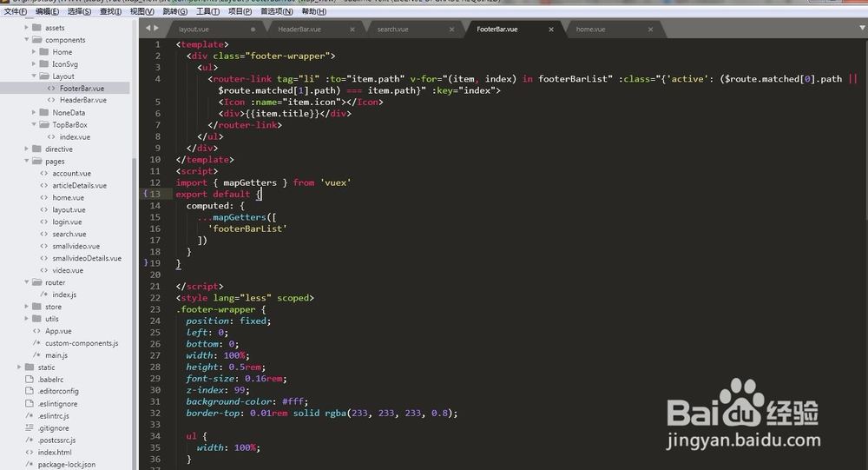Collapse the router folder

tap(26, 282)
